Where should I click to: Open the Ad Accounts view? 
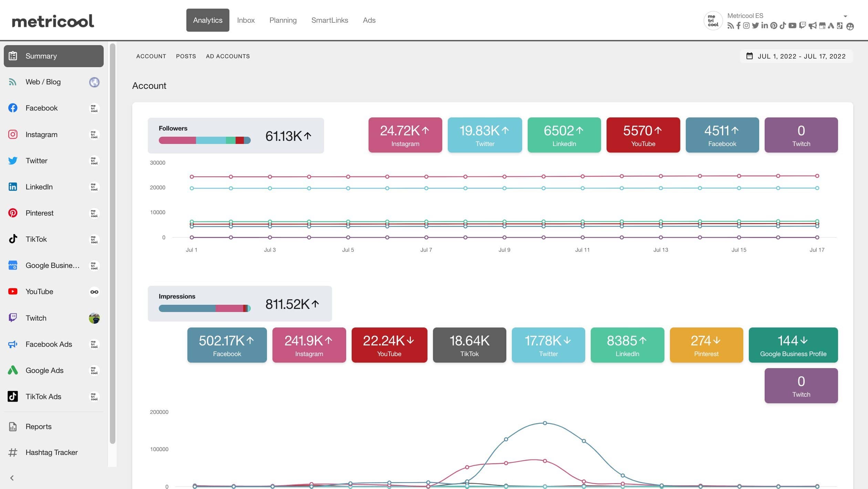[x=228, y=56]
